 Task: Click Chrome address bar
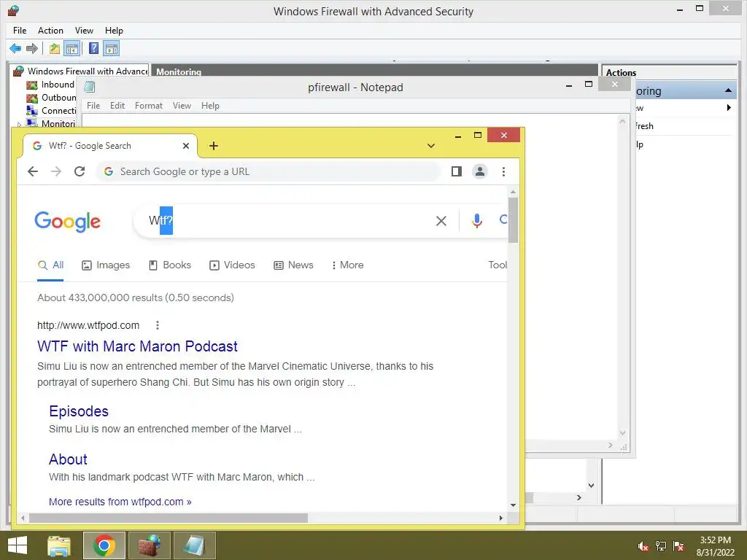click(268, 171)
